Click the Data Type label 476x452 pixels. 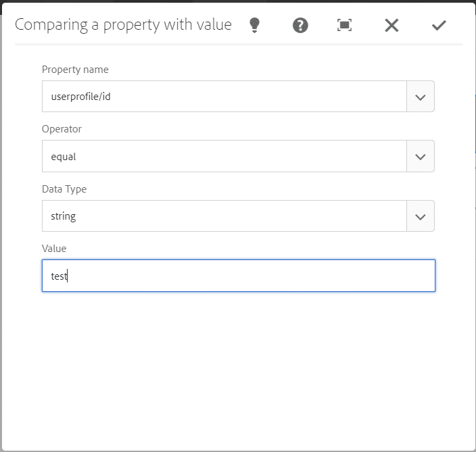(x=64, y=189)
